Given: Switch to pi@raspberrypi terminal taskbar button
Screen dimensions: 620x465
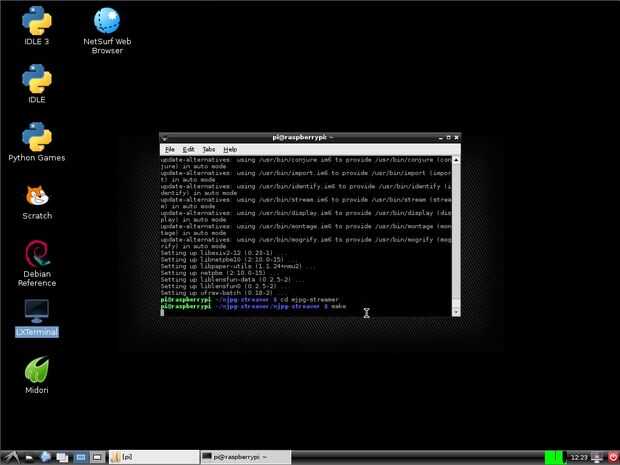Looking at the screenshot, I should [246, 457].
